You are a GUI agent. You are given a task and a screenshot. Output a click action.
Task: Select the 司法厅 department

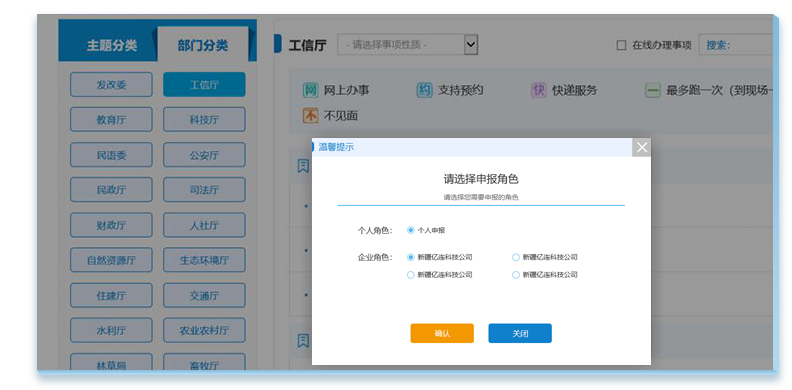point(204,190)
